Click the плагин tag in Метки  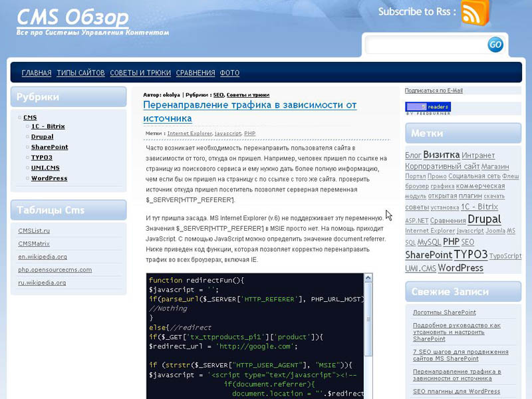pos(470,196)
